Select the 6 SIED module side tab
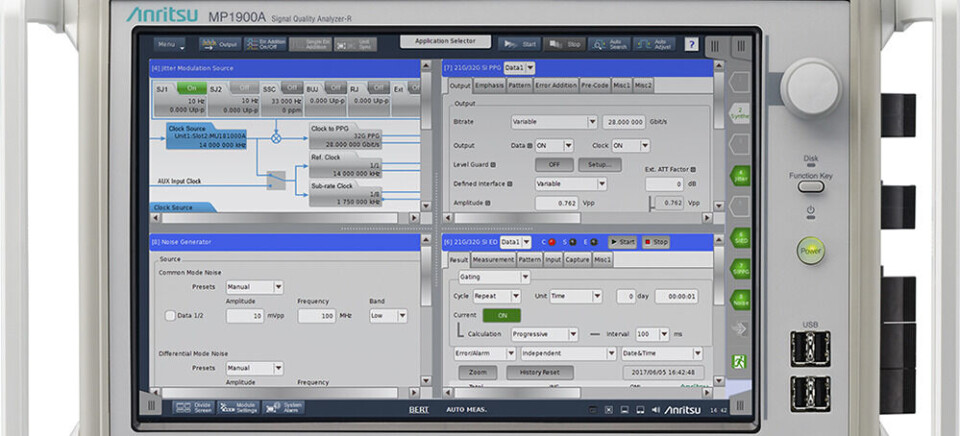The width and height of the screenshot is (960, 436). point(740,238)
